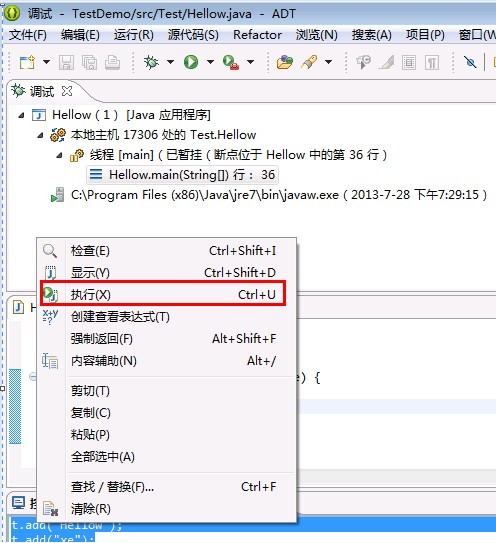Screen dimensions: 496x543
Task: Open dropdown arrow next to Run icon
Action: [x=210, y=62]
